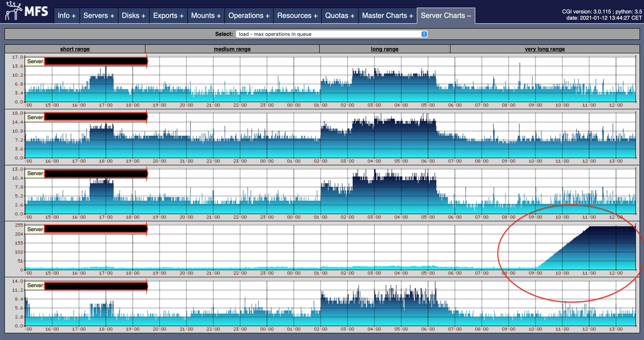
Task: Open the Mounts + tab
Action: (206, 16)
